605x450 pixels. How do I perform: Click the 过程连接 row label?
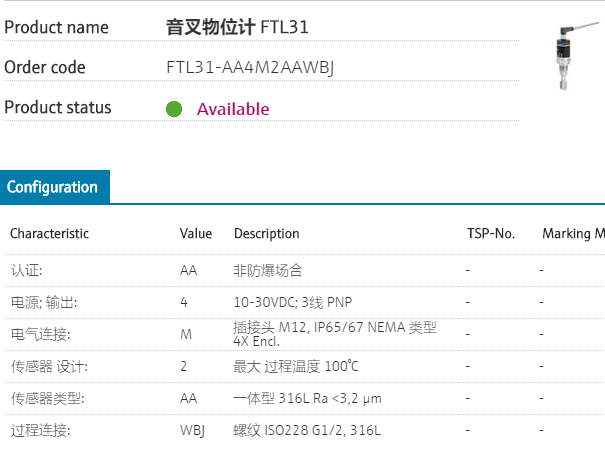tap(40, 431)
